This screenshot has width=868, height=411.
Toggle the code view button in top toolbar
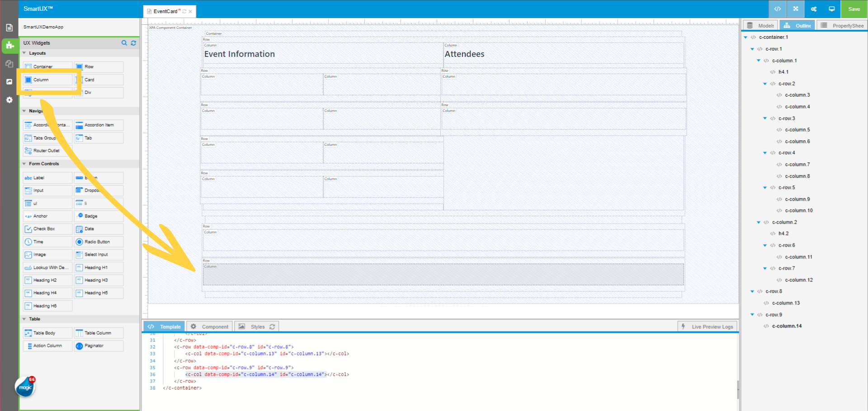pyautogui.click(x=778, y=9)
